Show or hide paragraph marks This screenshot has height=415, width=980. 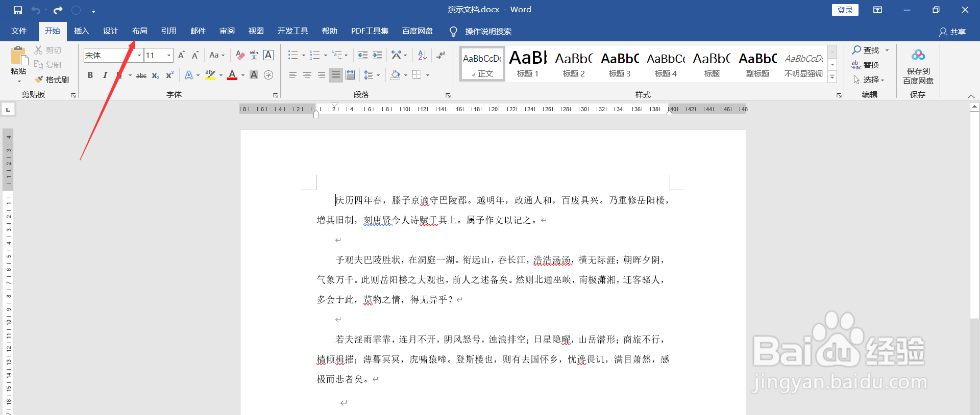(x=441, y=55)
